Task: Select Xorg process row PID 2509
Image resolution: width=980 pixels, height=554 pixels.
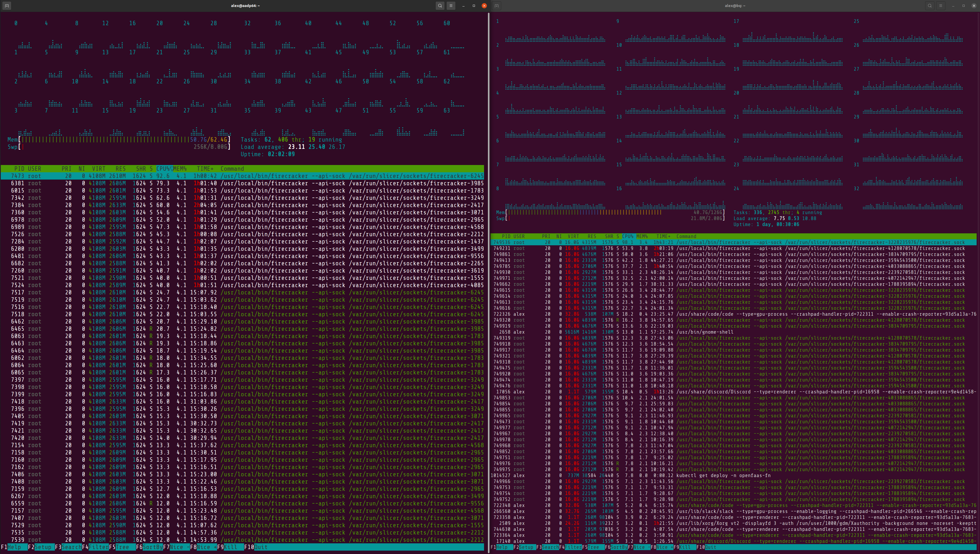Action: [x=734, y=523]
